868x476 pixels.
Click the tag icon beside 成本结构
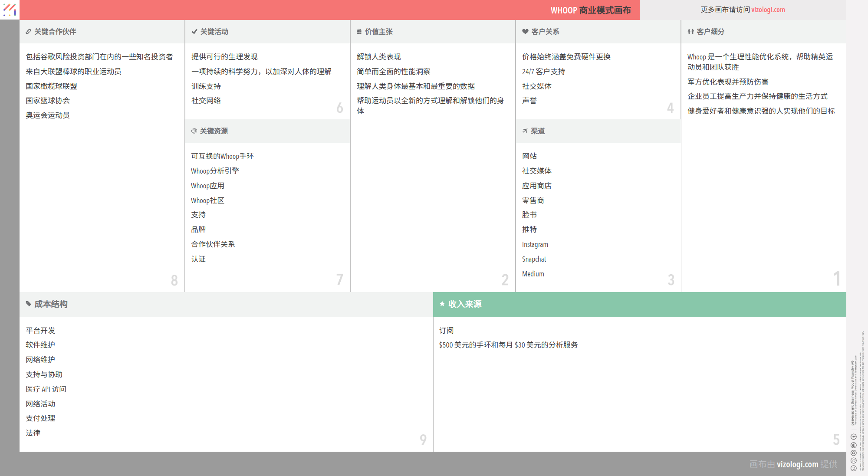[x=29, y=304]
